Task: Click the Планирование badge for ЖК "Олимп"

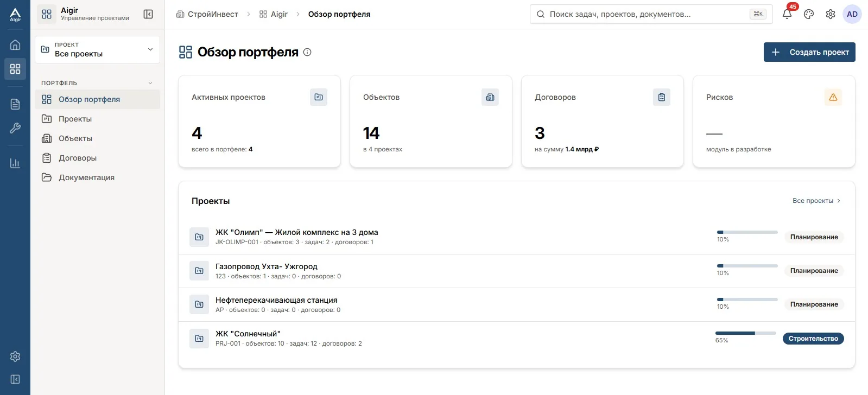Action: tap(814, 237)
